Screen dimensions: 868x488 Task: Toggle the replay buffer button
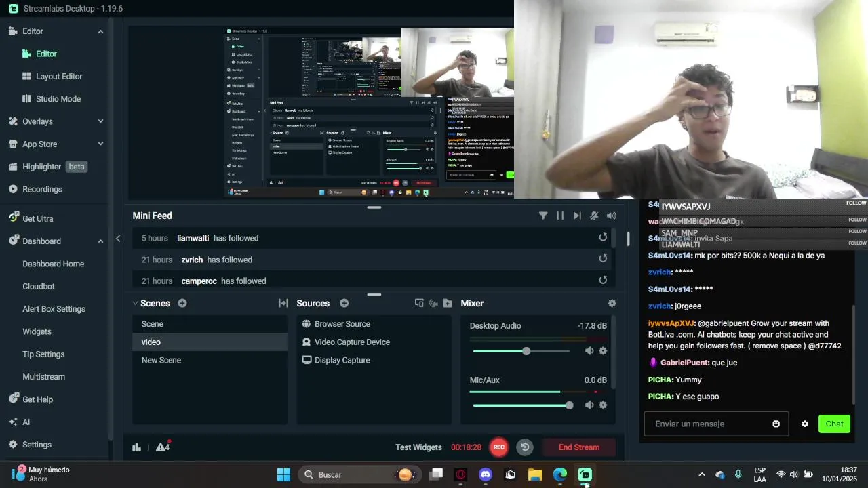click(525, 447)
